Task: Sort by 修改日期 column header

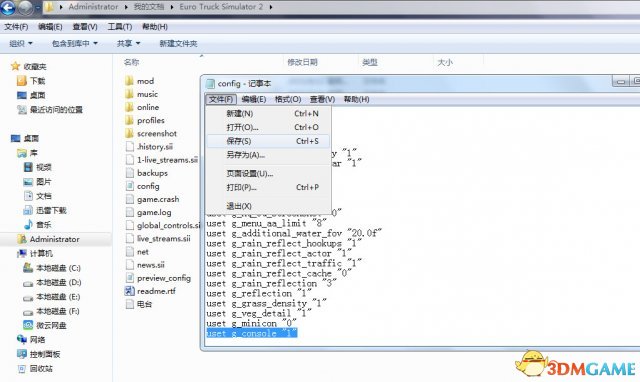Action: [302, 62]
